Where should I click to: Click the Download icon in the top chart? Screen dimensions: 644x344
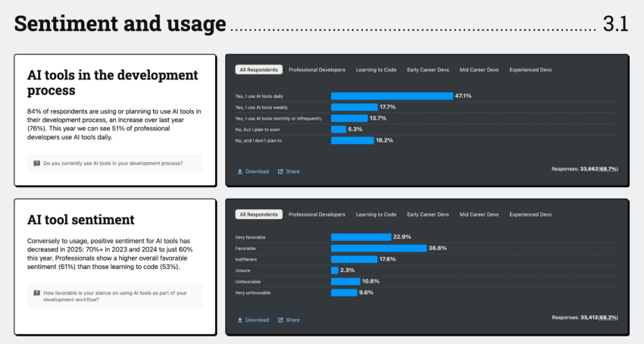(x=240, y=171)
